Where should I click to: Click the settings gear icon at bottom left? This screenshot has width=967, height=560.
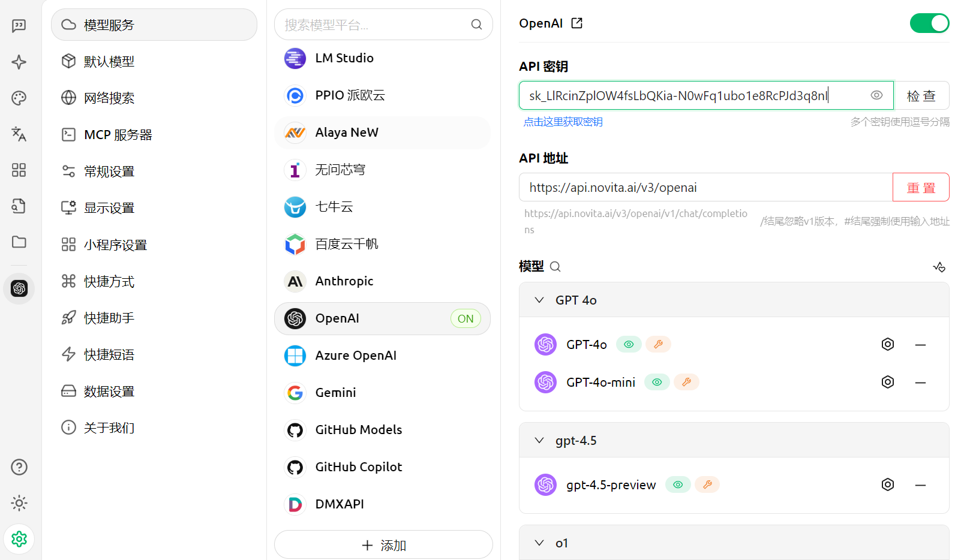pos(19,539)
